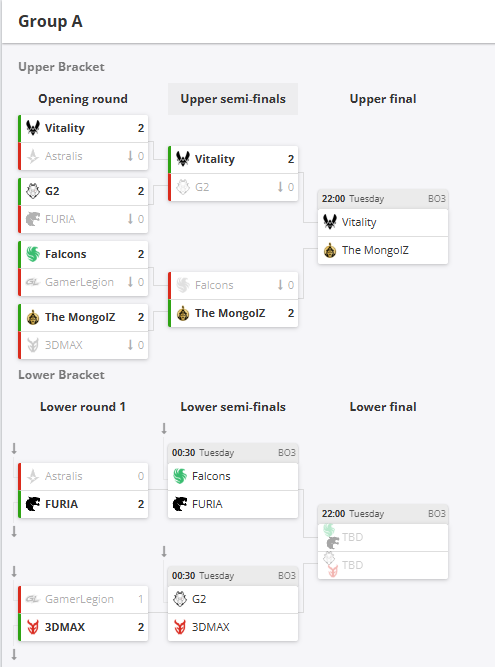Click The MongolZ logo in the upper semi-finals
The image size is (495, 667).
pos(183,313)
